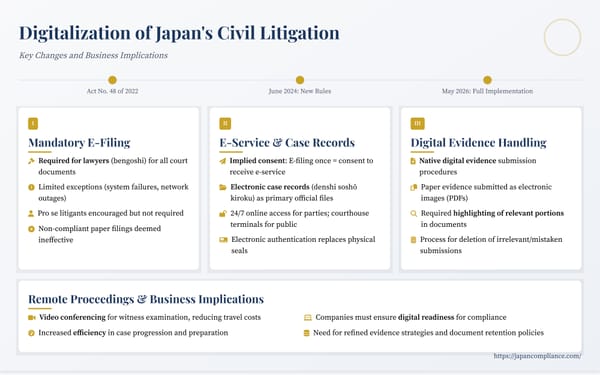Click the 'Digital Evidence Handling' heading
Screen dimensions: 600x375
click(478, 143)
